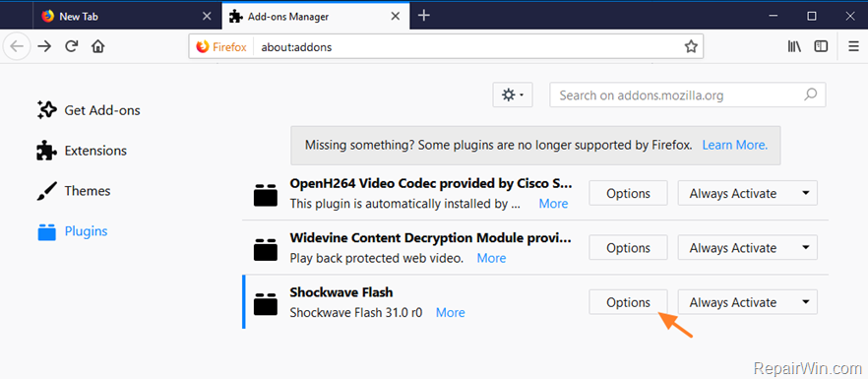Reload the current page
The image size is (868, 379).
tap(71, 46)
